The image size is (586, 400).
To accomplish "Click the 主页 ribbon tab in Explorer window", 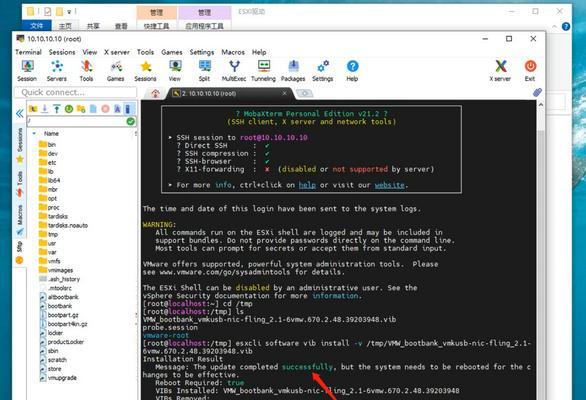I will 65,26.
